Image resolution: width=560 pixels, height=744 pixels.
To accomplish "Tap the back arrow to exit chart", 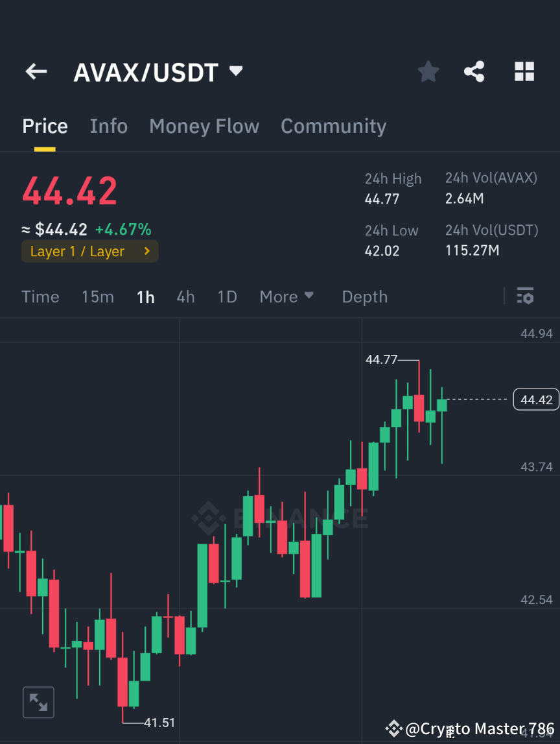I will pyautogui.click(x=36, y=72).
